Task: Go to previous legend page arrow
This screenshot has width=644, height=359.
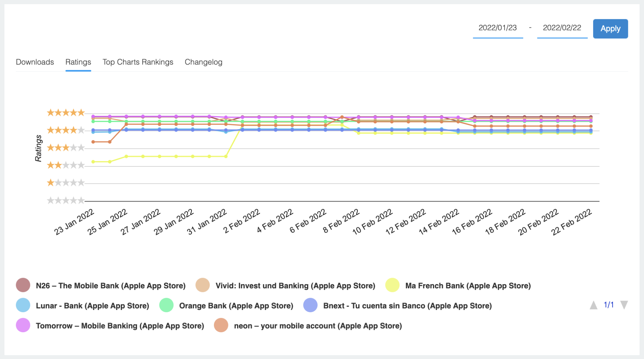Action: (593, 305)
